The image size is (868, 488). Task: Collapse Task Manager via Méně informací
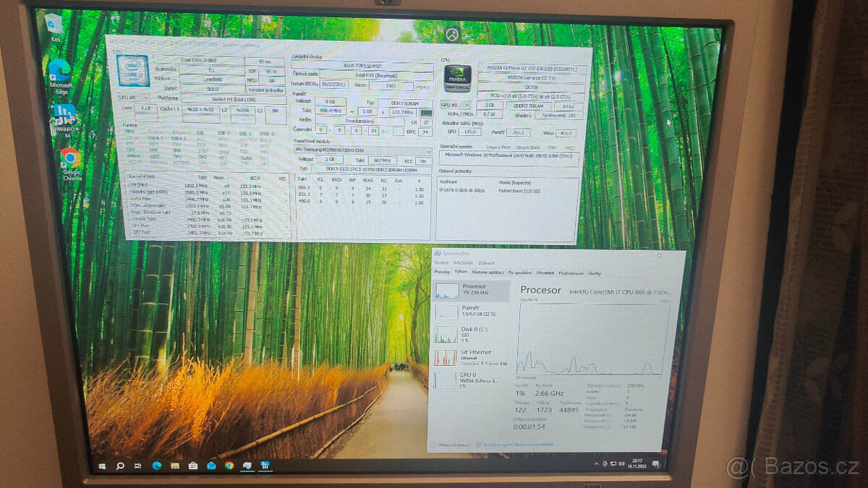456,443
